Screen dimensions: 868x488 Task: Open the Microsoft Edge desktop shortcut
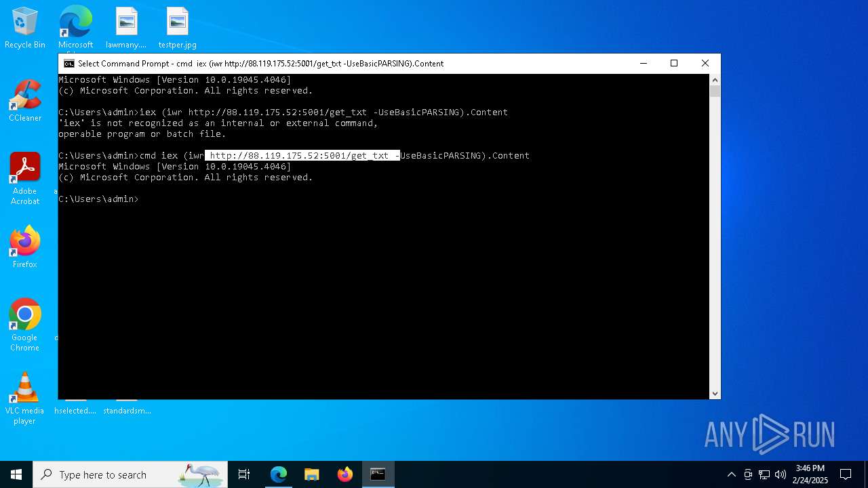tap(75, 28)
